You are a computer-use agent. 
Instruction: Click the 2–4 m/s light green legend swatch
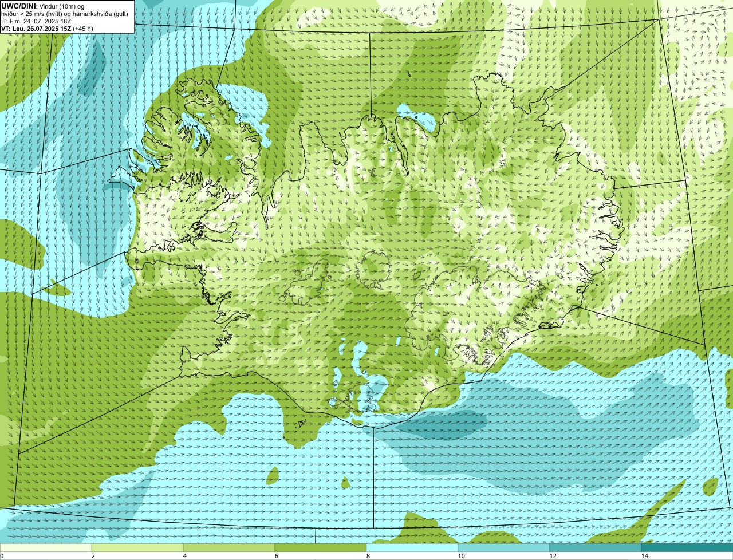coord(137,547)
